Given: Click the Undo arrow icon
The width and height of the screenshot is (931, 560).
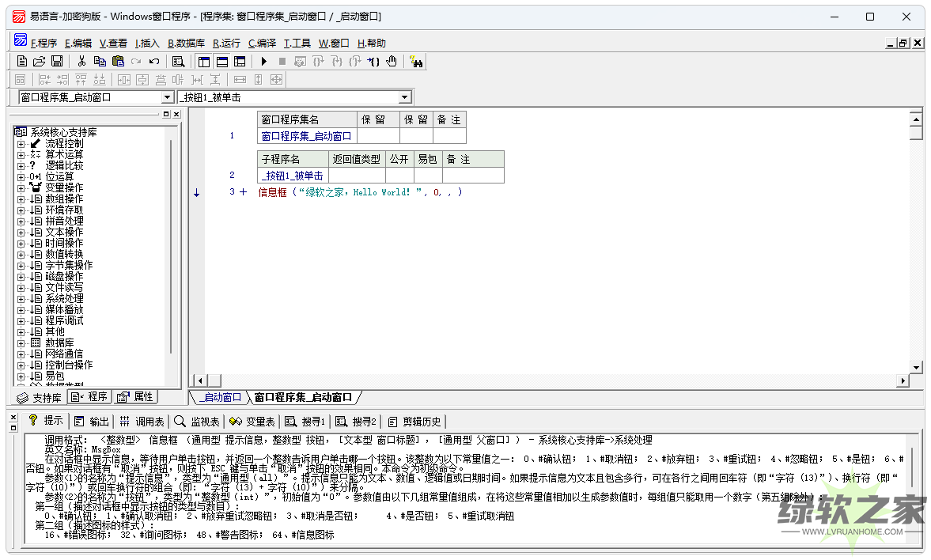Looking at the screenshot, I should (154, 62).
